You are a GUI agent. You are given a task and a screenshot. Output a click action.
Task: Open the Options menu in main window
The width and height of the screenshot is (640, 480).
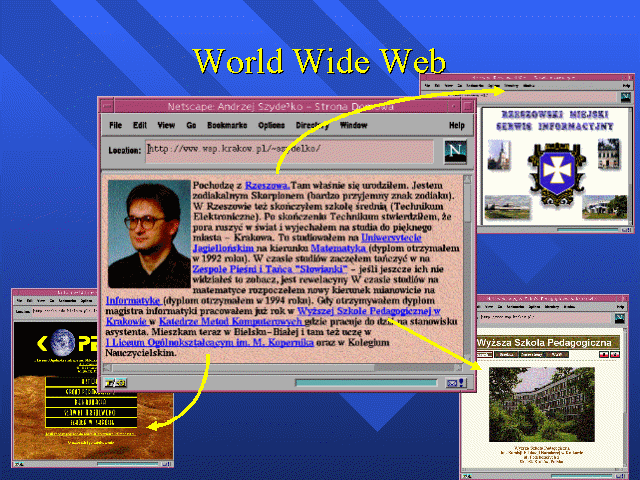coord(271,125)
